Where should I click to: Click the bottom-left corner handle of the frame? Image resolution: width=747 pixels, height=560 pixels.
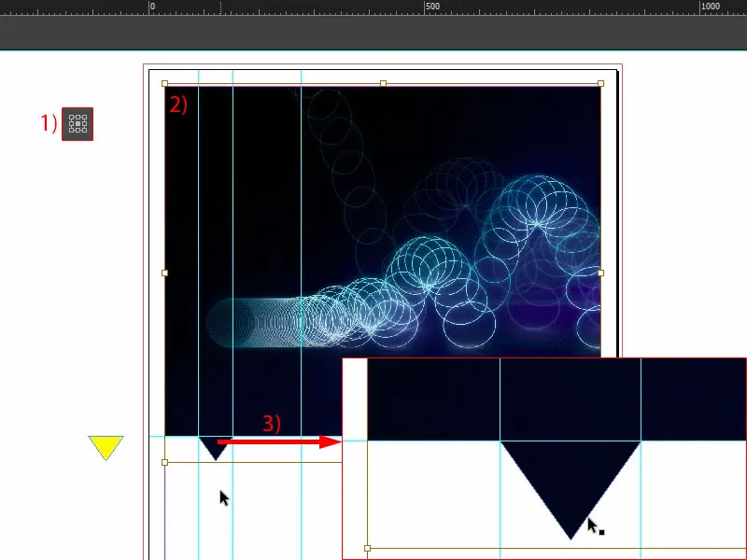pos(165,462)
